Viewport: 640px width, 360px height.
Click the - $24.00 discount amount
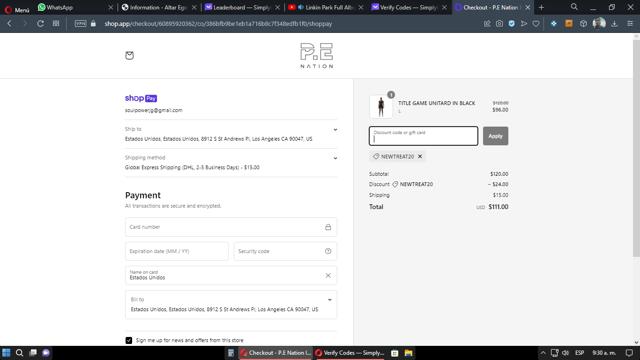pos(498,184)
